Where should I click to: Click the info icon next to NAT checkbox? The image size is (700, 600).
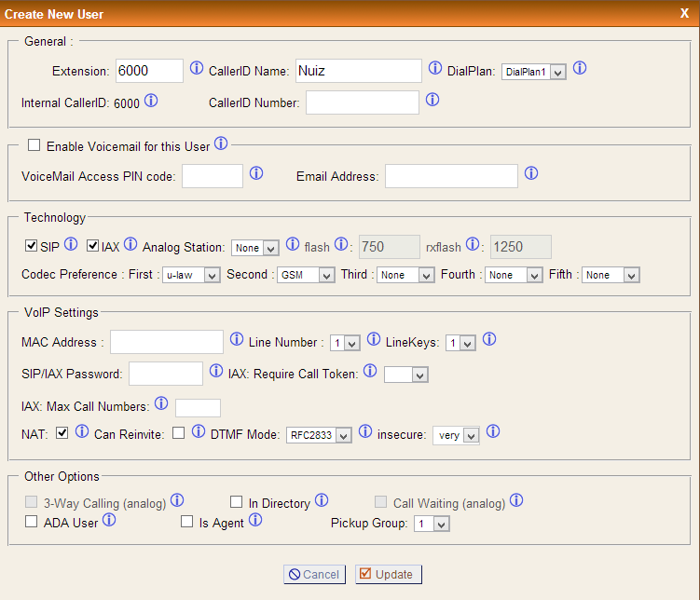pos(82,431)
